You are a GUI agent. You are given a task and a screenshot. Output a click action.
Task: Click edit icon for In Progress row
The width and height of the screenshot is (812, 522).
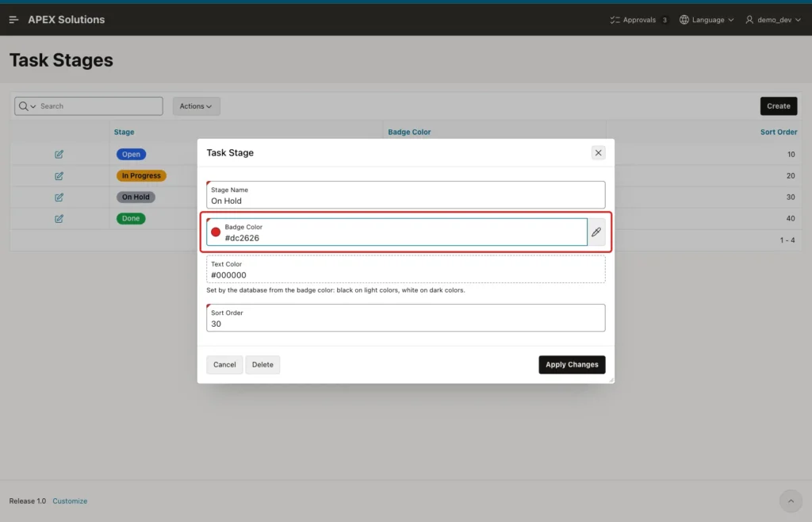pos(59,176)
